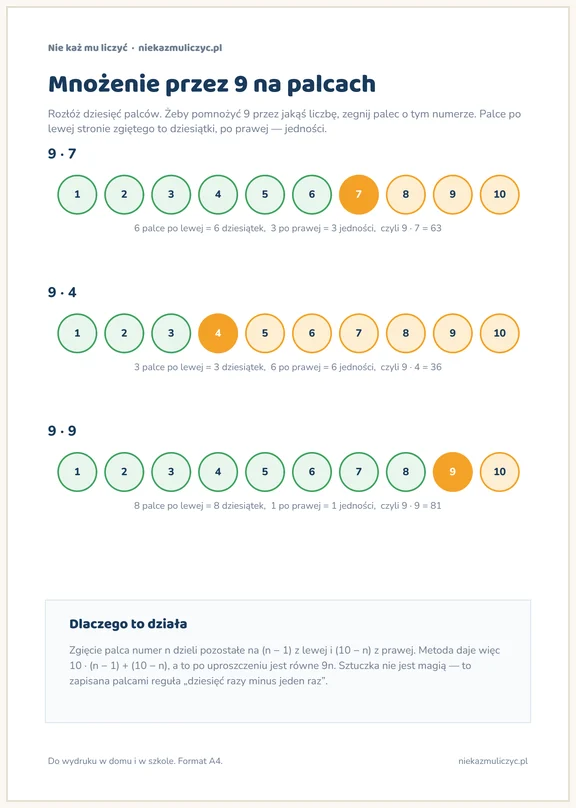Screen dimensions: 576x808
Task: Select circle 10 in the 9·9 row
Action: [500, 472]
